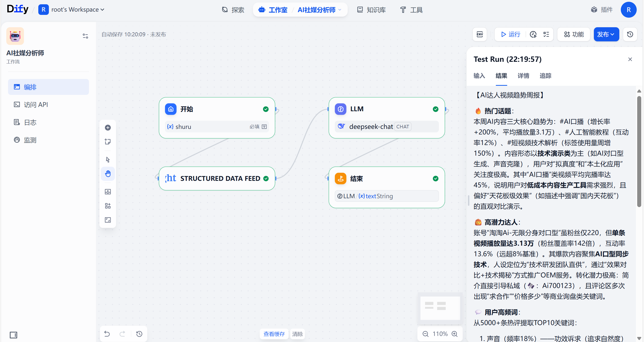Viewport: 644px width, 342px height.
Task: Add a note with sticky-note icon
Action: [x=108, y=141]
